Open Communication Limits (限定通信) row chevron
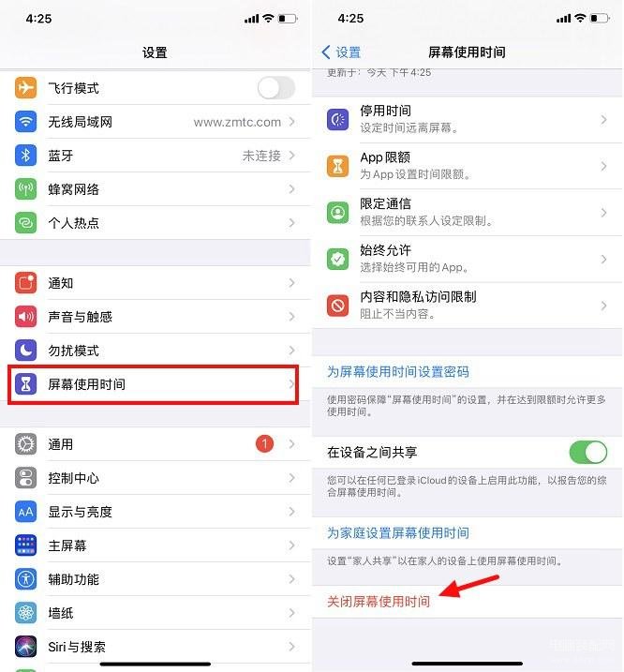 coord(604,213)
